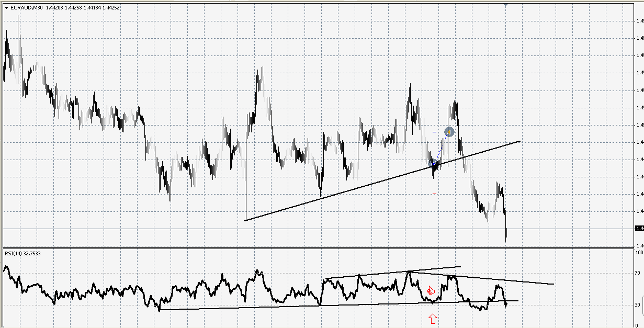The height and width of the screenshot is (328, 644).
Task: Select the descending trendline in RSI window
Action: (481, 278)
